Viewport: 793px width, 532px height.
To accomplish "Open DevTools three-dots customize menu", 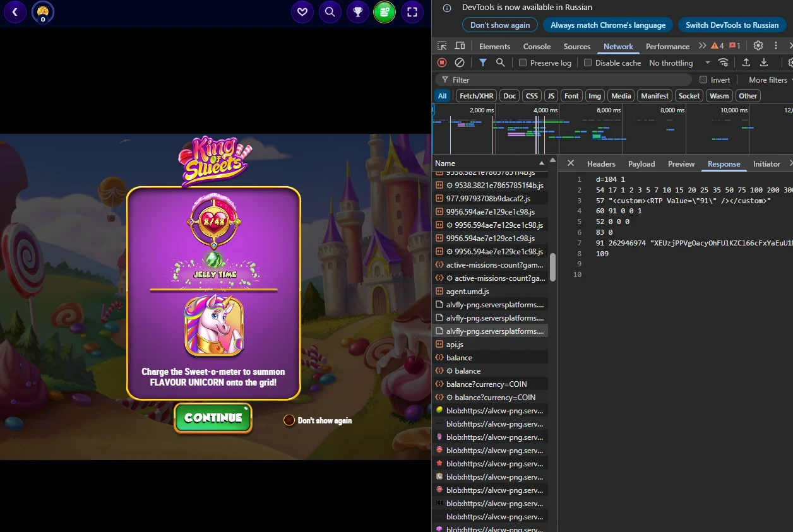I will tap(776, 46).
